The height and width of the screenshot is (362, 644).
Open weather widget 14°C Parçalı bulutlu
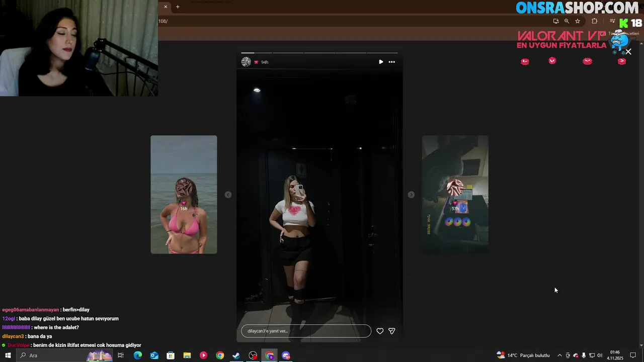[x=523, y=355]
